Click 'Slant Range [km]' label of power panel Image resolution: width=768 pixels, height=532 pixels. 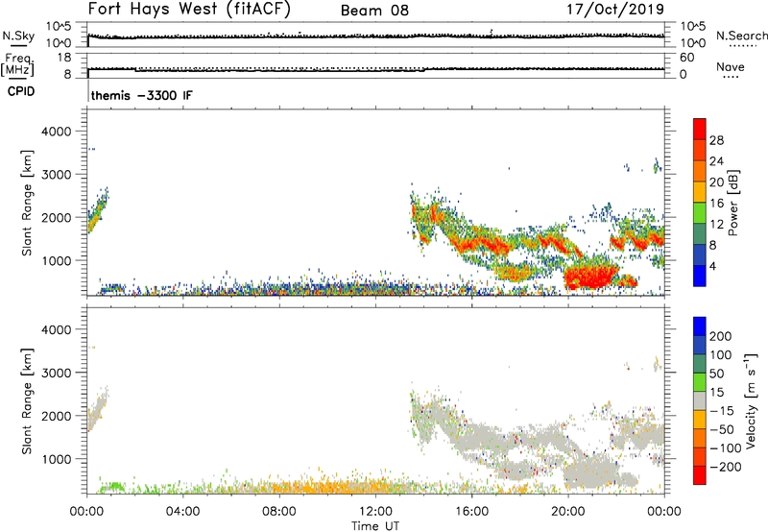point(27,203)
